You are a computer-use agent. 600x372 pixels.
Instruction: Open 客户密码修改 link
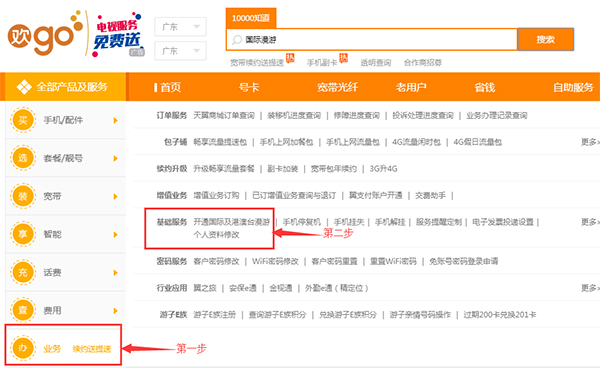[x=216, y=261]
